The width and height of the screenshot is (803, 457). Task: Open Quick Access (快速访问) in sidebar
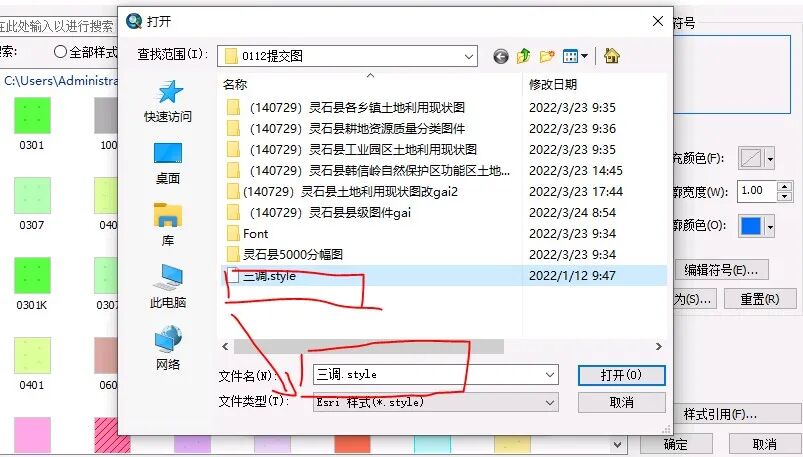click(x=168, y=101)
